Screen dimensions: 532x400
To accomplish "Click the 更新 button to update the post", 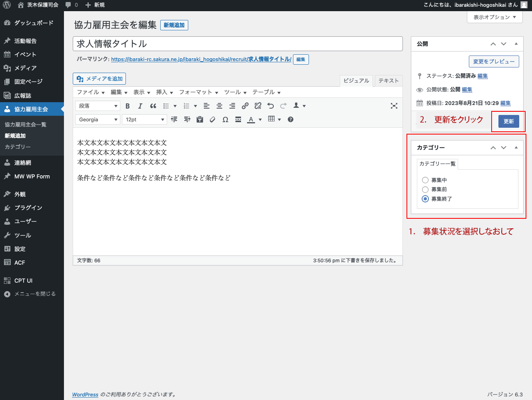I will click(508, 121).
